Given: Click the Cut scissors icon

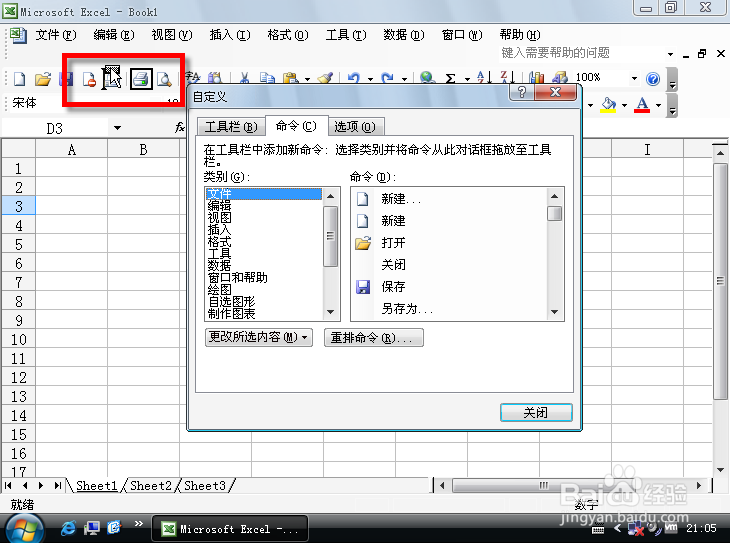Looking at the screenshot, I should coord(244,78).
